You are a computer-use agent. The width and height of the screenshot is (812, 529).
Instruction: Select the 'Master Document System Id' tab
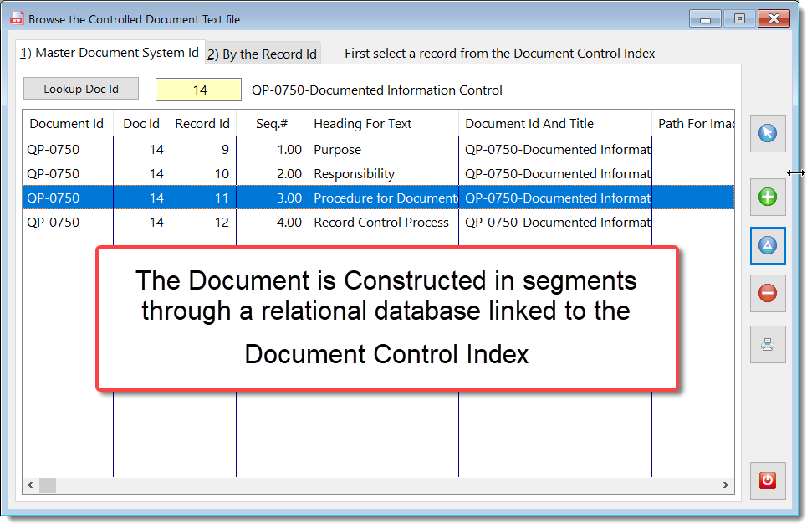109,52
